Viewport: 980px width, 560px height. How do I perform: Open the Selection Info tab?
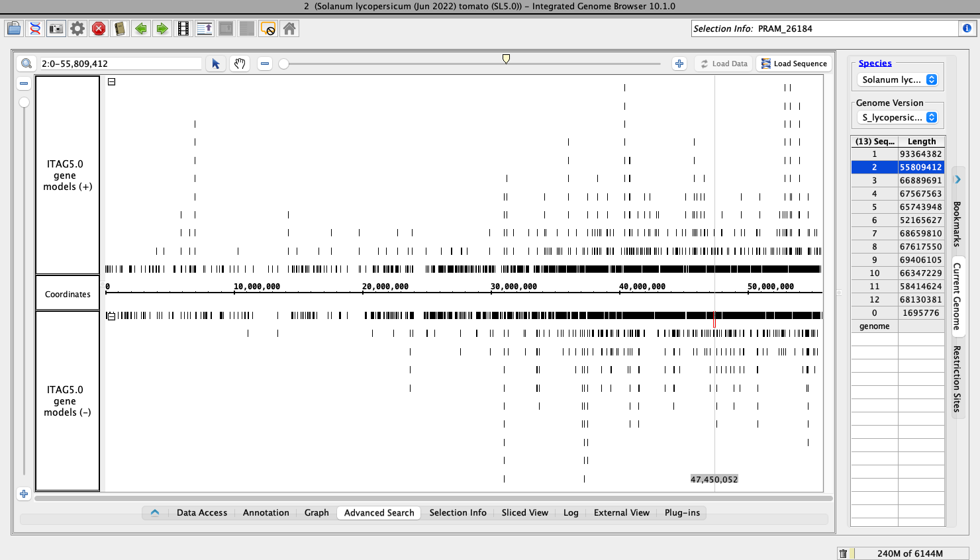tap(458, 512)
